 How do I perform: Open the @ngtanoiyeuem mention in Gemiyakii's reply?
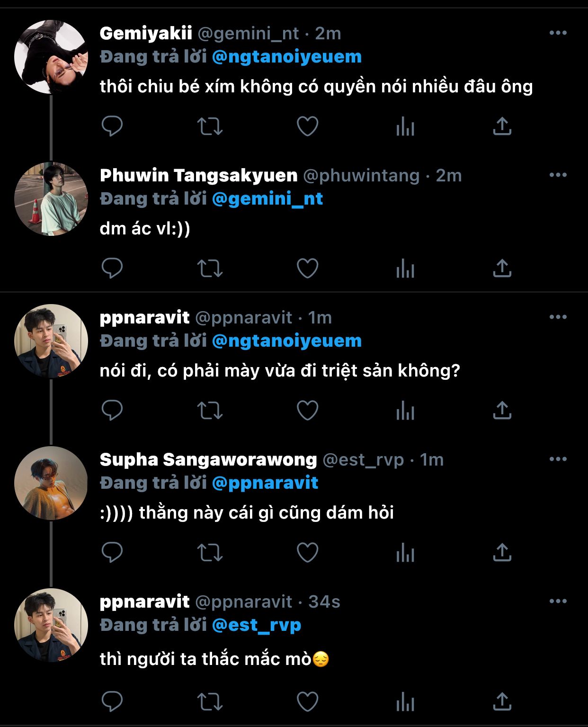click(286, 57)
